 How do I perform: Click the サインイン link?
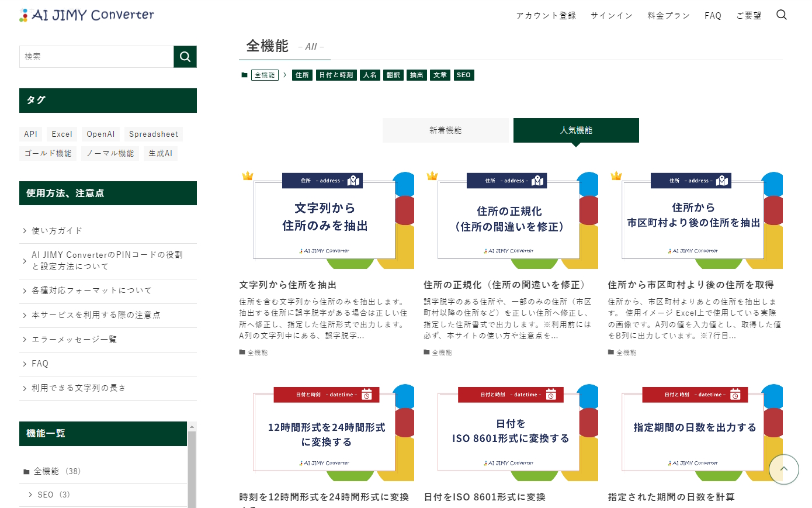point(611,15)
